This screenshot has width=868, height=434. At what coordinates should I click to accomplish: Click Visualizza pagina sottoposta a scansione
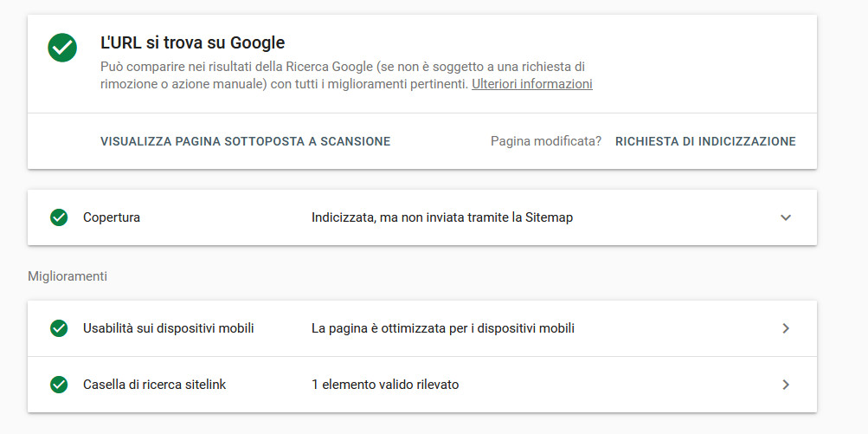[245, 141]
